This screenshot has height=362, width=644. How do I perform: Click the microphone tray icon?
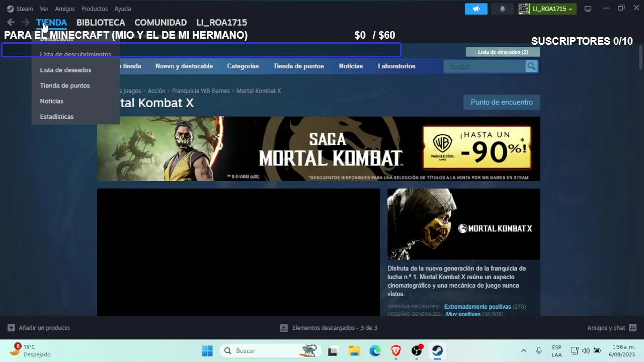(x=539, y=351)
